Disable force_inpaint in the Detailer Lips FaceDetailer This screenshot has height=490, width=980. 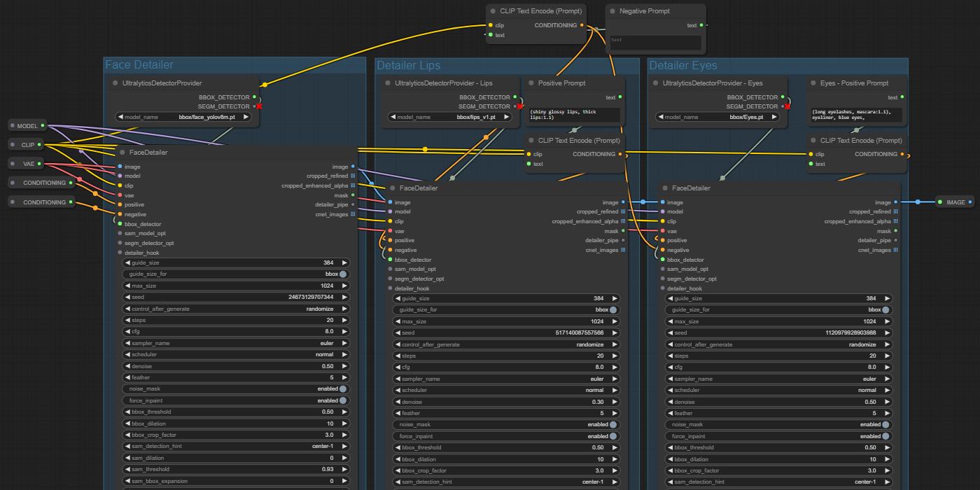pos(613,436)
